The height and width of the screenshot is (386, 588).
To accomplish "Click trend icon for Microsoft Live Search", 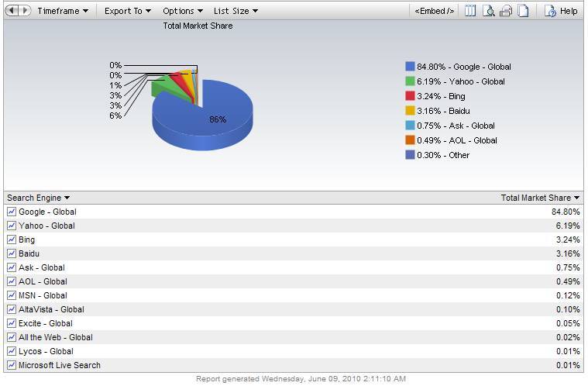I will pyautogui.click(x=12, y=365).
